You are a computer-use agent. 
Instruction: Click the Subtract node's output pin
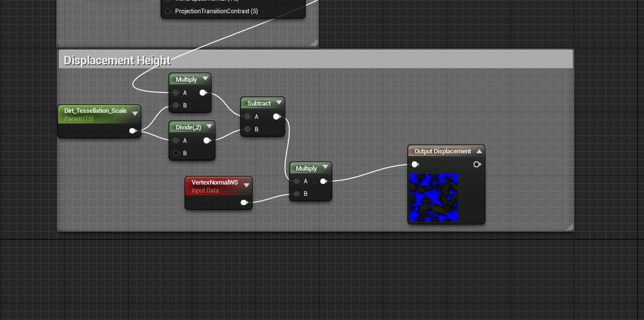pyautogui.click(x=277, y=117)
